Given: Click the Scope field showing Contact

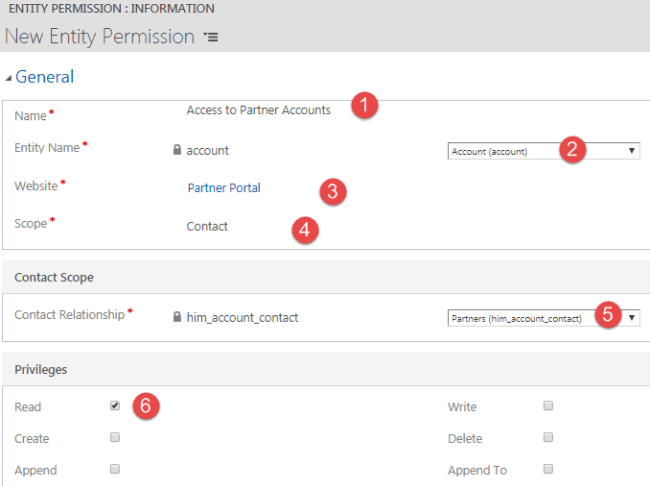Looking at the screenshot, I should click(x=207, y=226).
